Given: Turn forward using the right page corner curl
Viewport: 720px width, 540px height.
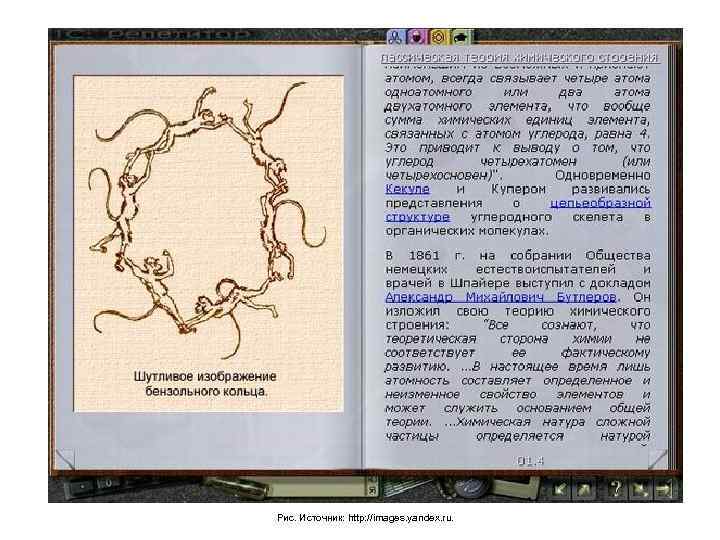Looking at the screenshot, I should pyautogui.click(x=658, y=458).
